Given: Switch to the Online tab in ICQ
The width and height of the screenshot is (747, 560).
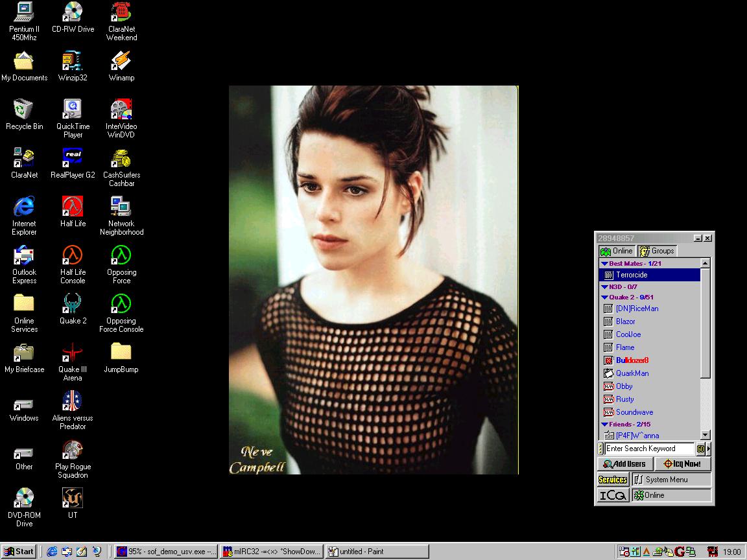Looking at the screenshot, I should point(617,251).
